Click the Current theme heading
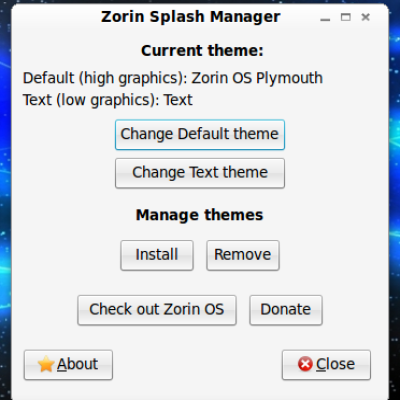Viewport: 400px width, 400px height. pos(202,51)
